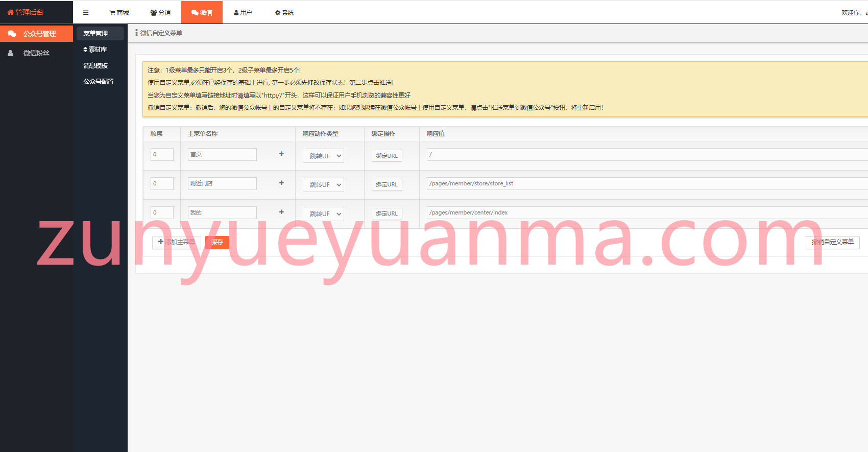The height and width of the screenshot is (452, 868).
Task: Click the 首页 menu name field
Action: [x=222, y=155]
